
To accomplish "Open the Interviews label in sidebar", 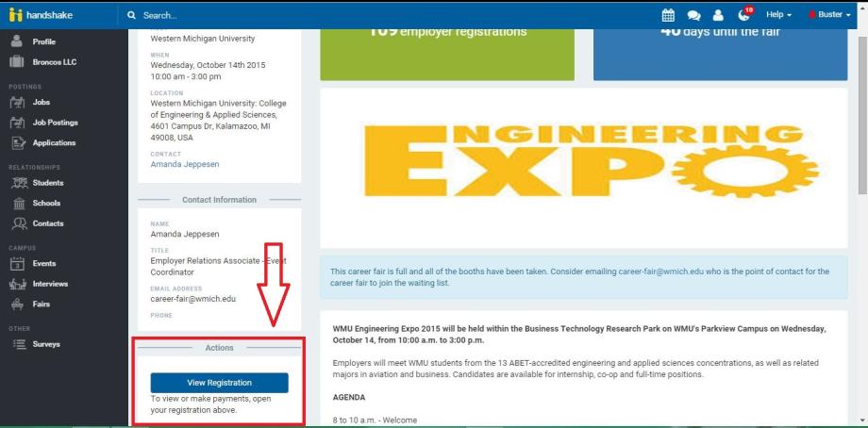I will point(50,284).
